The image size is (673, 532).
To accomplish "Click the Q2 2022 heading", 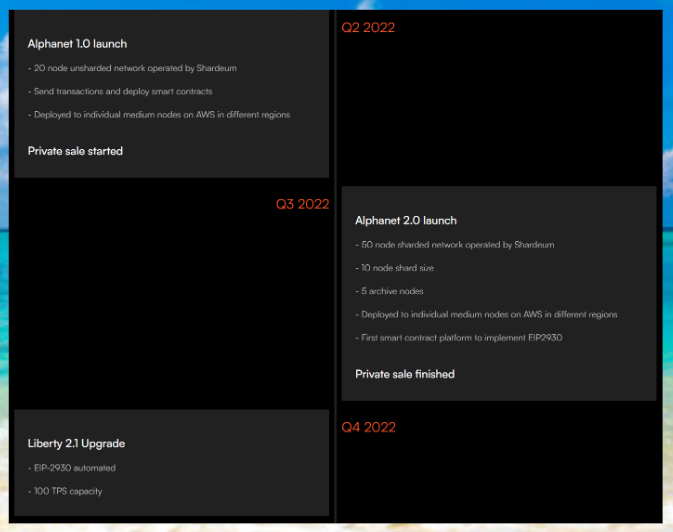I will tap(368, 27).
